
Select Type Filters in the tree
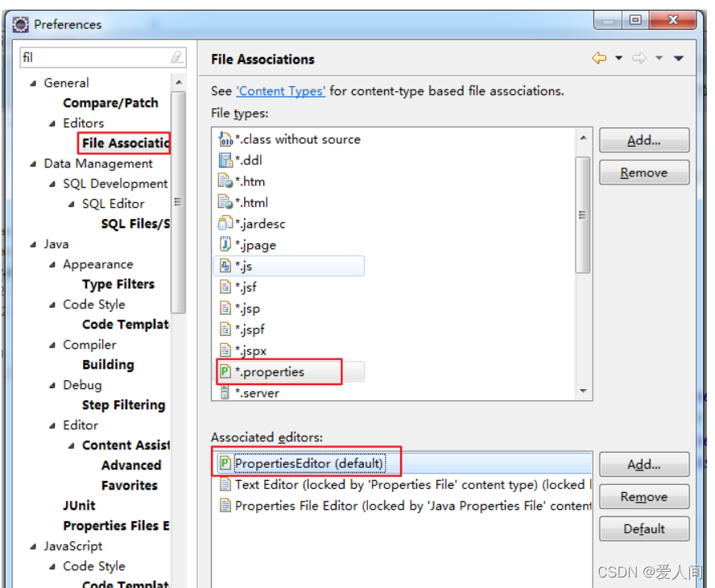pyautogui.click(x=118, y=284)
